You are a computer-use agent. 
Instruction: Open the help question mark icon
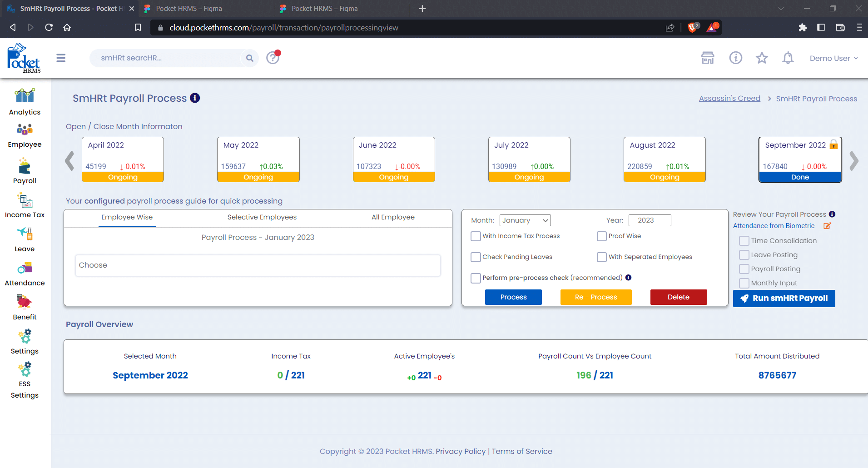point(273,58)
